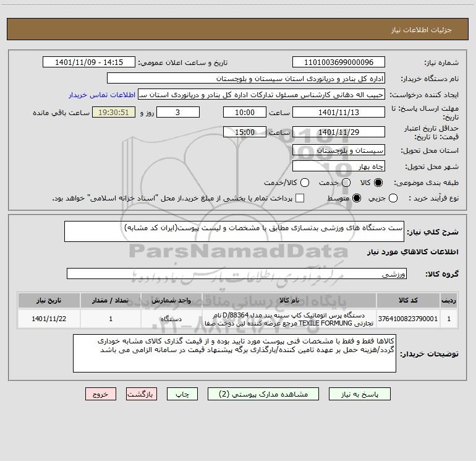Screen dimensions: 476x461
Task: Click the بازگشت back button
Action: point(142,394)
